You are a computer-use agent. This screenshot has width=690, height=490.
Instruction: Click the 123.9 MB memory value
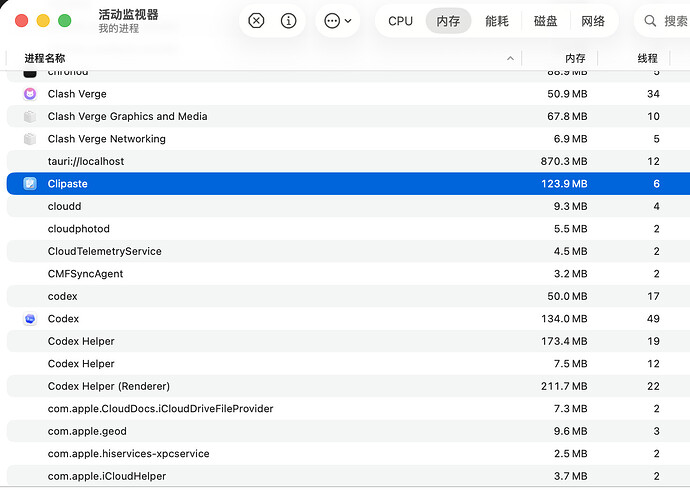point(564,184)
